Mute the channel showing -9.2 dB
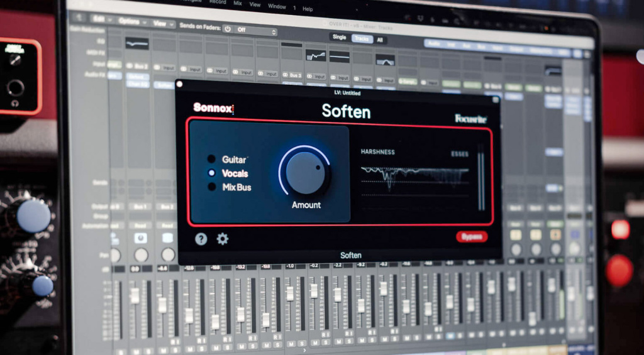The image size is (644, 355). coord(362,341)
